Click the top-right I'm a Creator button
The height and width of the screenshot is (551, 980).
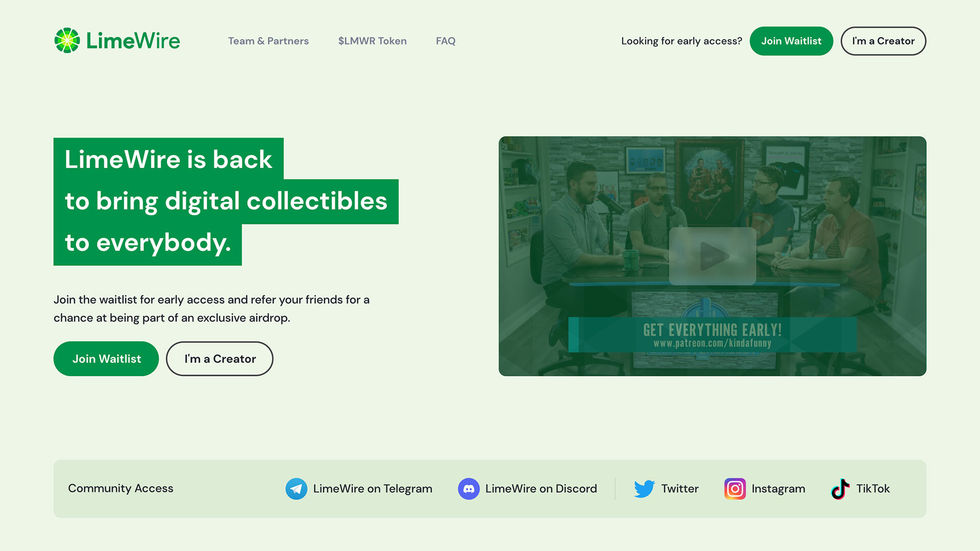883,41
